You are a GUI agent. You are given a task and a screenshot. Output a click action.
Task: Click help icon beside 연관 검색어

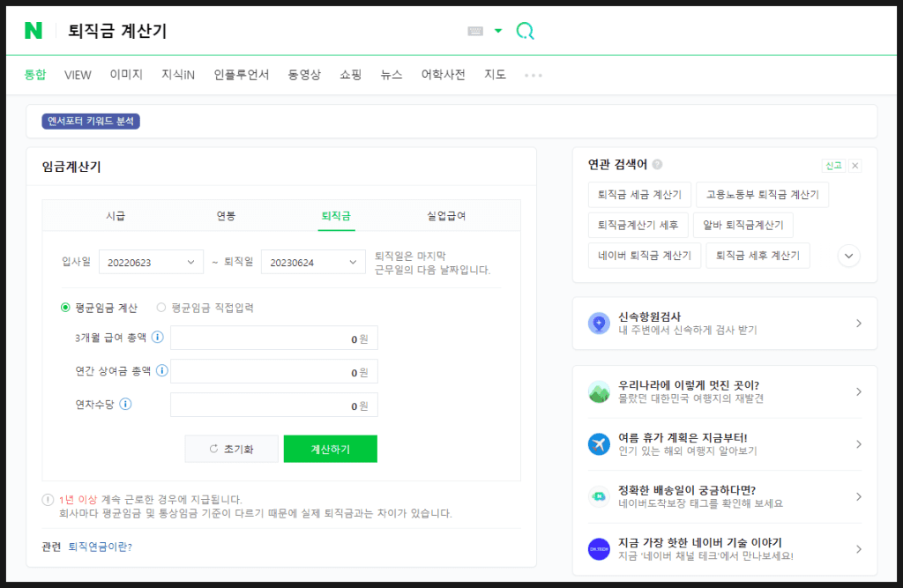coord(658,165)
